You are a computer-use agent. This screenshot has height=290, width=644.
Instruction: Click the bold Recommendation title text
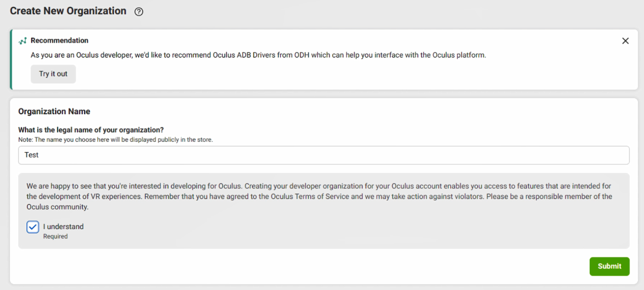point(60,41)
